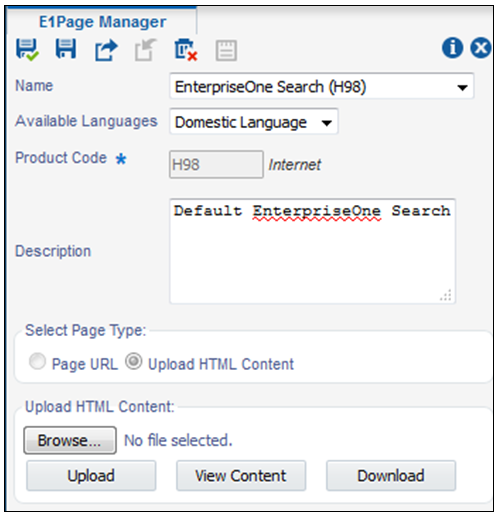Click the Description box resize handle
This screenshot has width=499, height=516.
tap(446, 295)
